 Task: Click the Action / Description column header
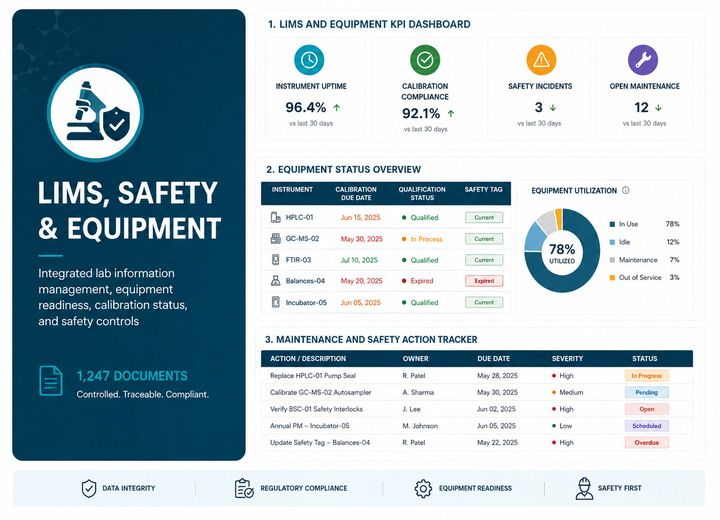click(x=308, y=358)
